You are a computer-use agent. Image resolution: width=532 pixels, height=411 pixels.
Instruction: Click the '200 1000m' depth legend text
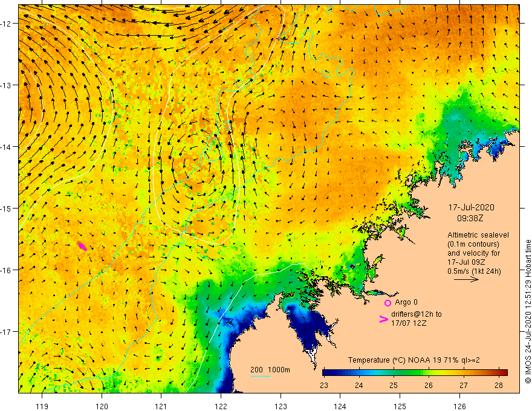coord(270,370)
